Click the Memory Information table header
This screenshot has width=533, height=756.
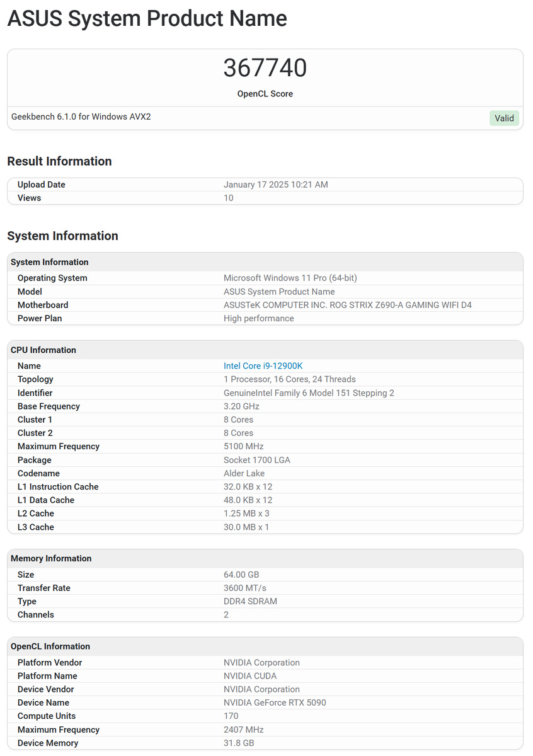265,559
